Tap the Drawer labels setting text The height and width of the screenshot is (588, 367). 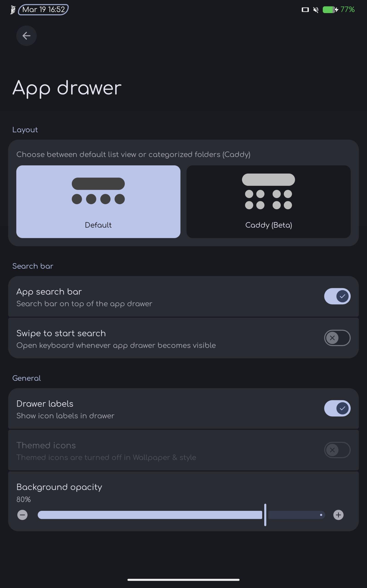coord(45,404)
